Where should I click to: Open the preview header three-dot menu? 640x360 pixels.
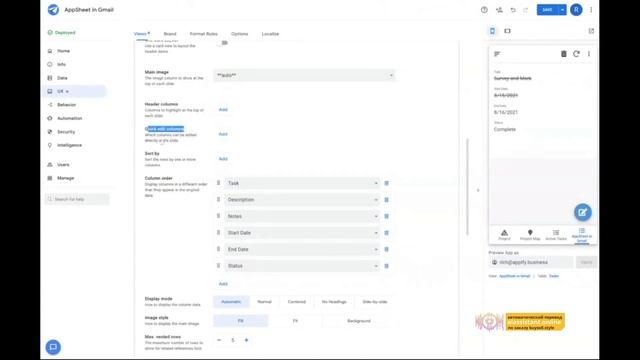point(589,54)
